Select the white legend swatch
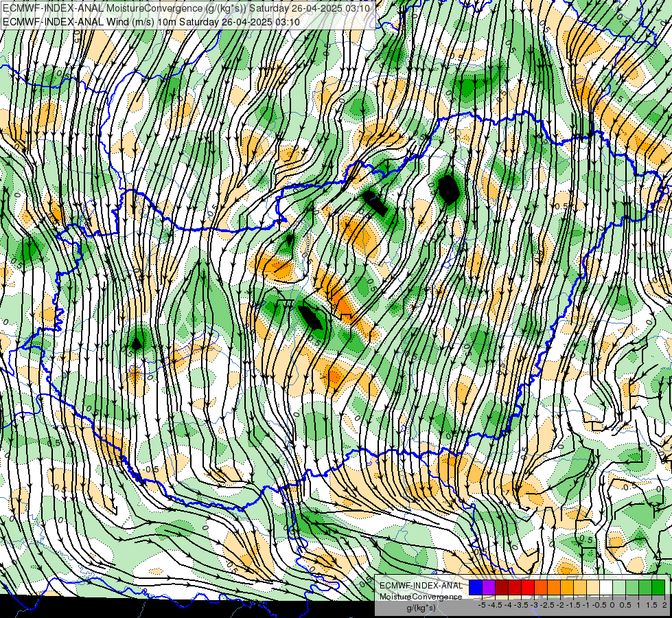672x618 pixels. pos(606,587)
